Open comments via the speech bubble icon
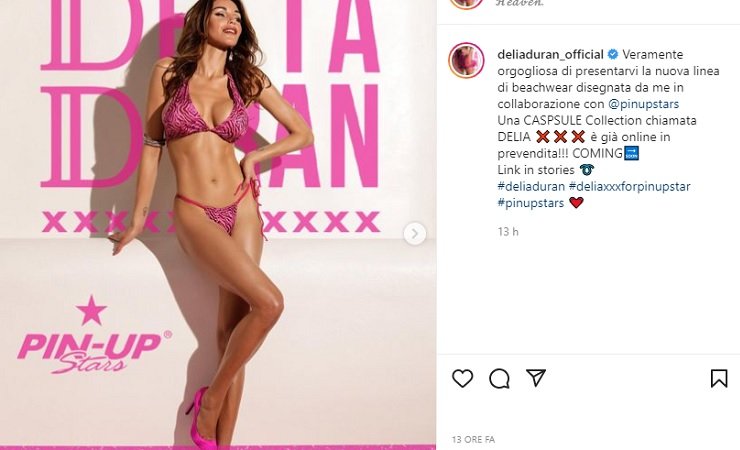740x450 pixels. pos(499,378)
